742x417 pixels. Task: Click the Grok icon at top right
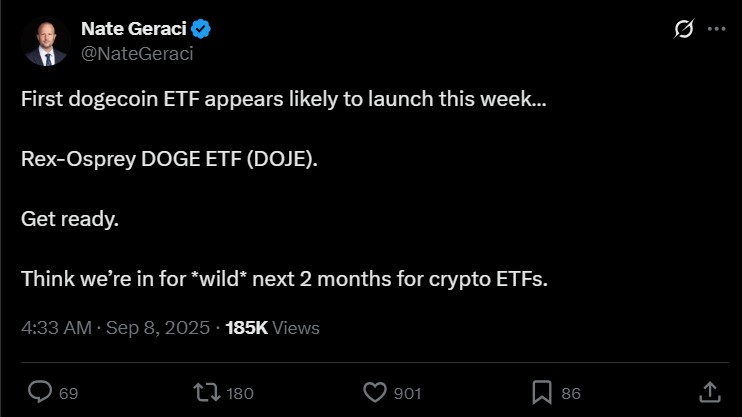(x=684, y=30)
